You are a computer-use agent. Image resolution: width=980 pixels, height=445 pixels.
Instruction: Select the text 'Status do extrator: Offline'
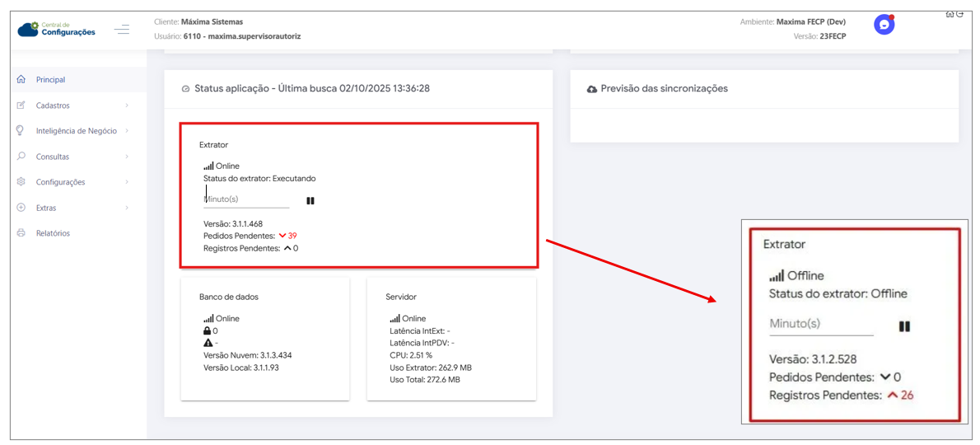[838, 293]
